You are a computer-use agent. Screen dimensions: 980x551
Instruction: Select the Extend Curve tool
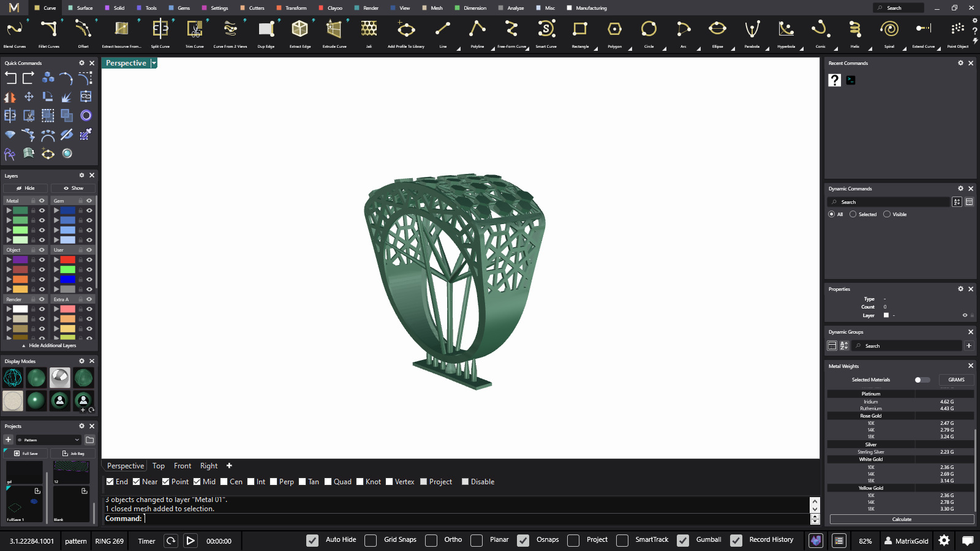[924, 32]
